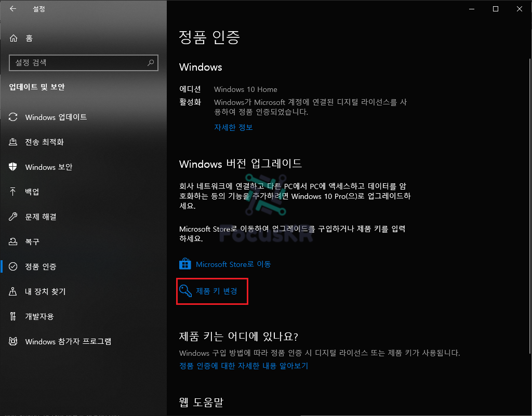Click the 백업 upload arrow icon
532x416 pixels.
point(13,192)
